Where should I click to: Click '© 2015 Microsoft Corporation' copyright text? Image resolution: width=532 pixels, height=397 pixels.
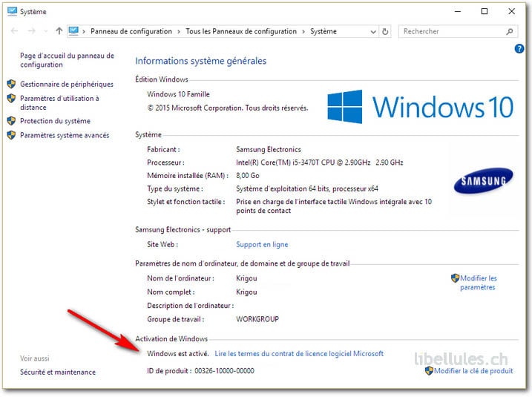228,108
